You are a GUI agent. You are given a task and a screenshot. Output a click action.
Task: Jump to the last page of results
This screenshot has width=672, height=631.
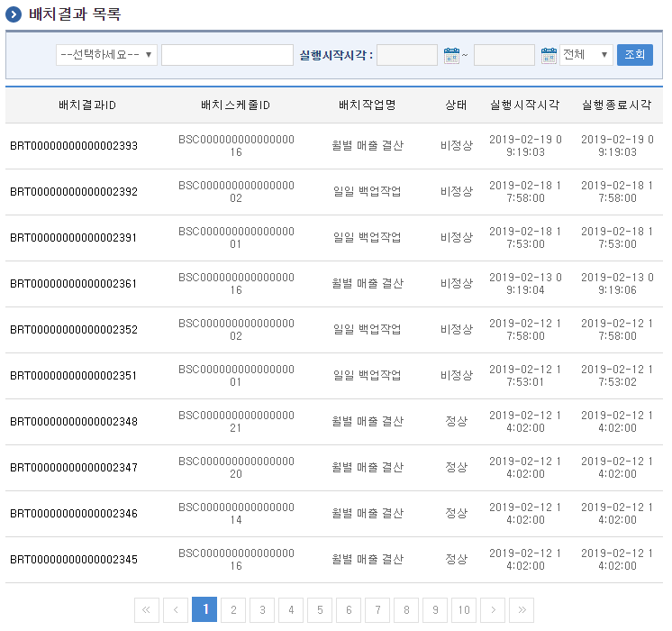pyautogui.click(x=522, y=610)
